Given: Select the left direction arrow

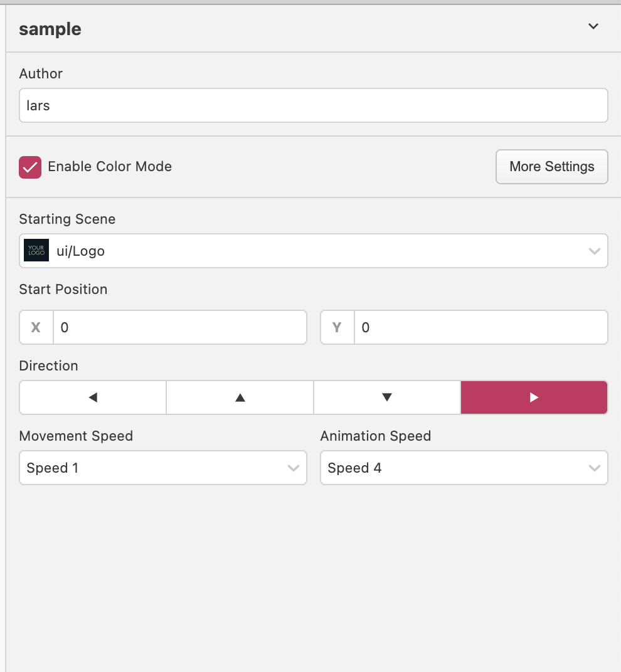Looking at the screenshot, I should pyautogui.click(x=93, y=397).
